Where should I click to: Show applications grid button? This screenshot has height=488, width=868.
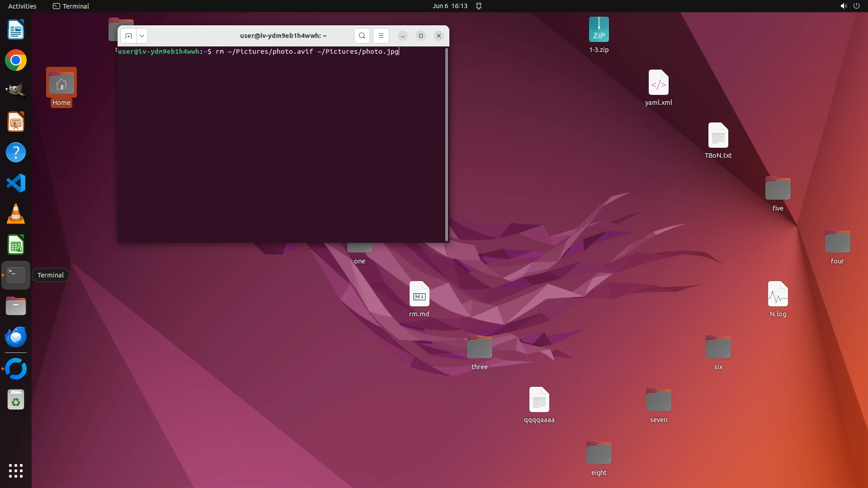tap(16, 471)
